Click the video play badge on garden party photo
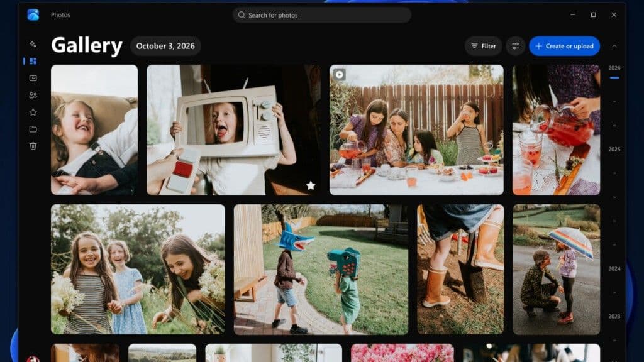 (339, 74)
